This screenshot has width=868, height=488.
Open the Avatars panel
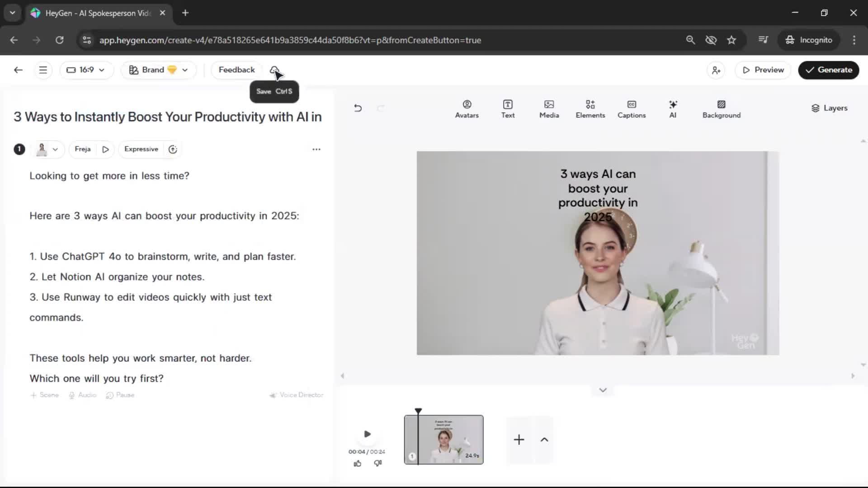point(467,109)
